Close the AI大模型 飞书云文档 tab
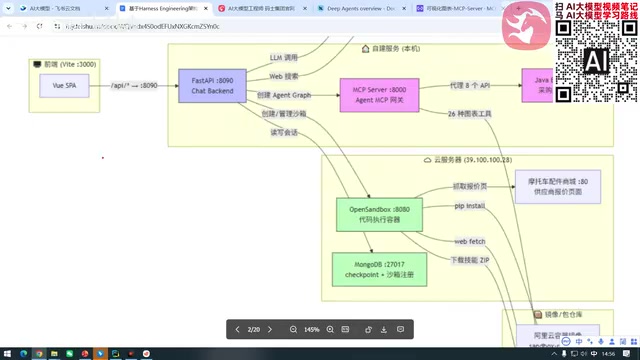Viewport: 640px width, 360px height. point(107,8)
